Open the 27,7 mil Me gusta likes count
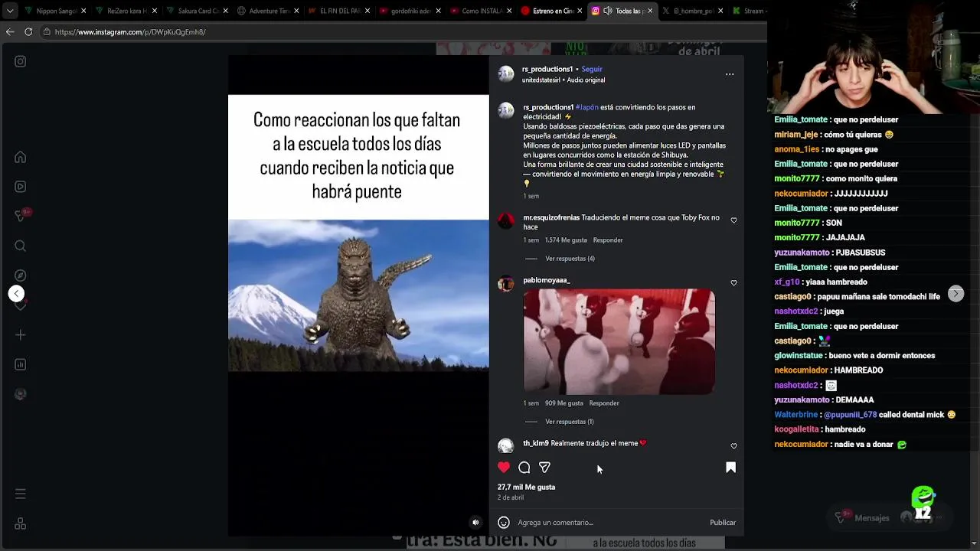Screen dimensions: 980x551 coord(527,487)
